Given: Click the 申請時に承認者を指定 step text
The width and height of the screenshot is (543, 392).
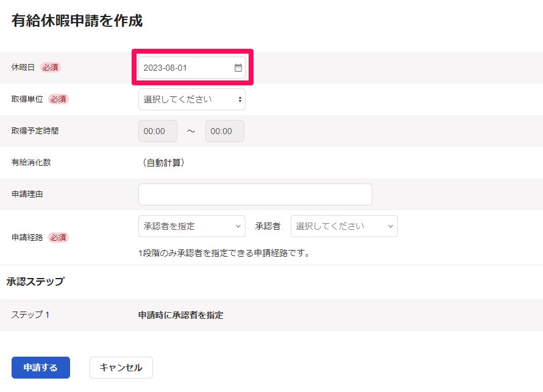Looking at the screenshot, I should [x=180, y=315].
